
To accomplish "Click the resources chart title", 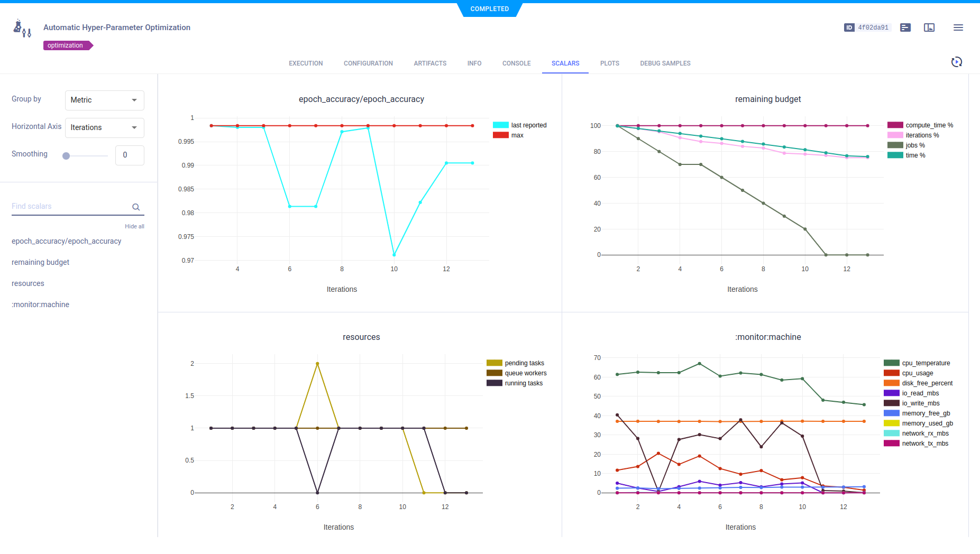I will (361, 337).
